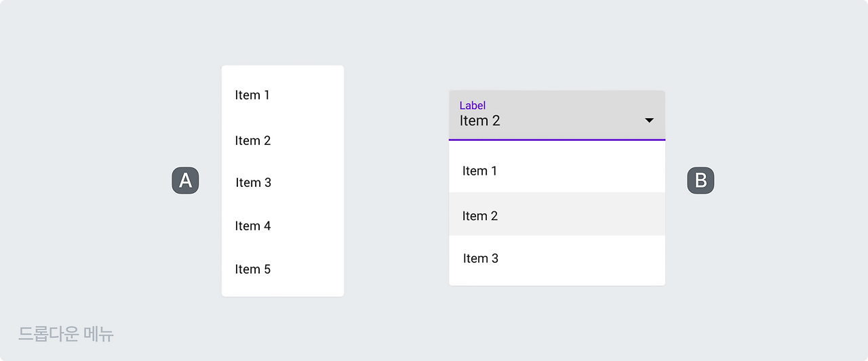Pick Item 4 in menu A
This screenshot has height=361, width=868.
click(x=253, y=226)
